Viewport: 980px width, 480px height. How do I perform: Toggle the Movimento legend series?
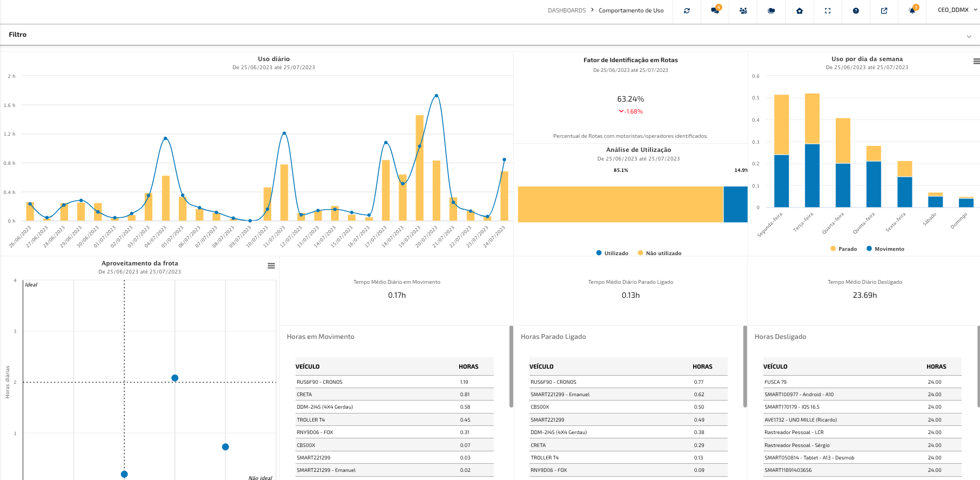click(x=885, y=249)
